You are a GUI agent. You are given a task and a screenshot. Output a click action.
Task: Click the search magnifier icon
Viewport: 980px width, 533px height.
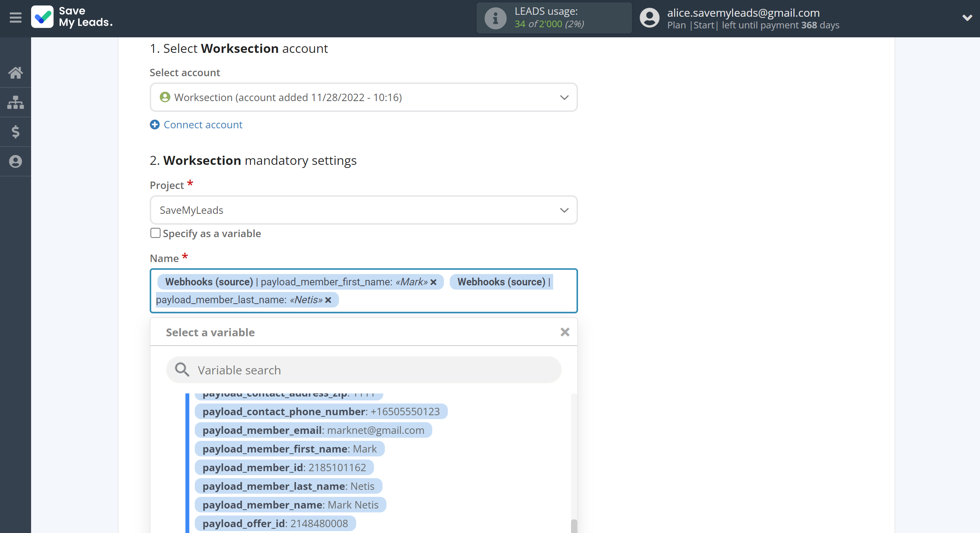coord(182,370)
